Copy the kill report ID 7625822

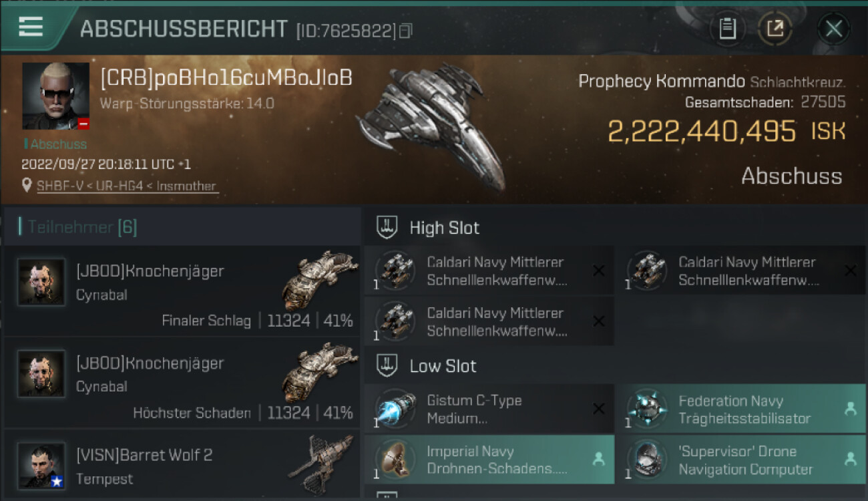[x=405, y=31]
